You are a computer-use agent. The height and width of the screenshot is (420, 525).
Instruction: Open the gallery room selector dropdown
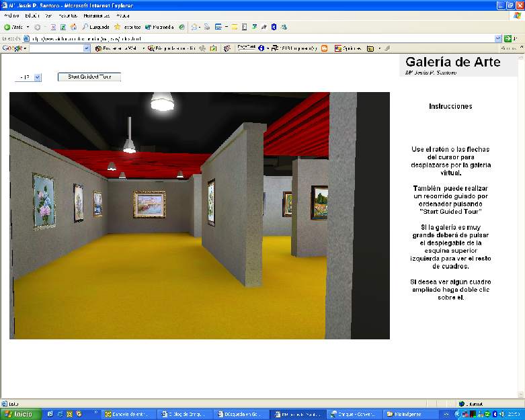[37, 77]
